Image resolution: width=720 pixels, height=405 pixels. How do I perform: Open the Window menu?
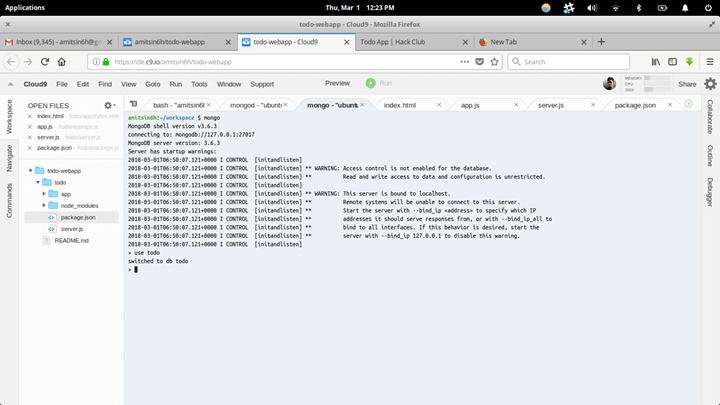[x=229, y=84]
